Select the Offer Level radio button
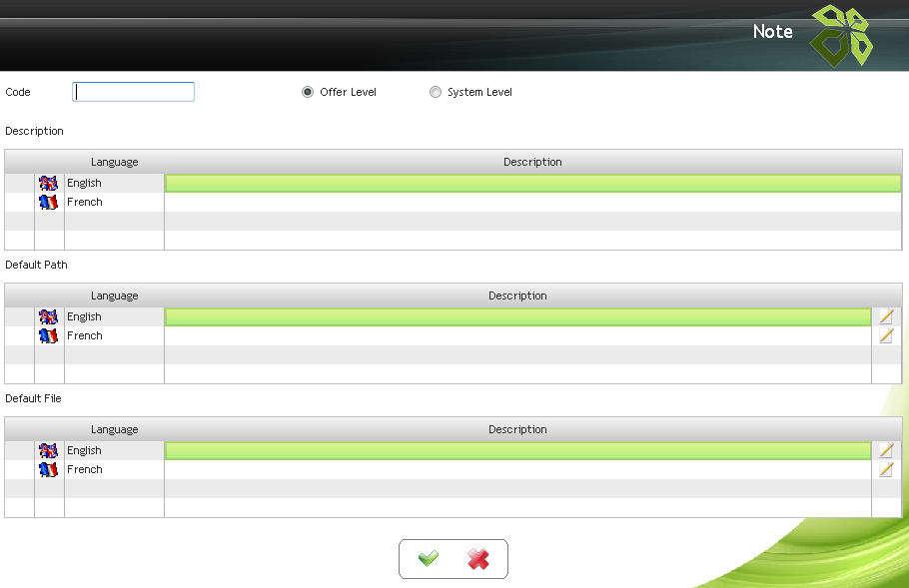Viewport: 909px width, 588px height. (308, 92)
